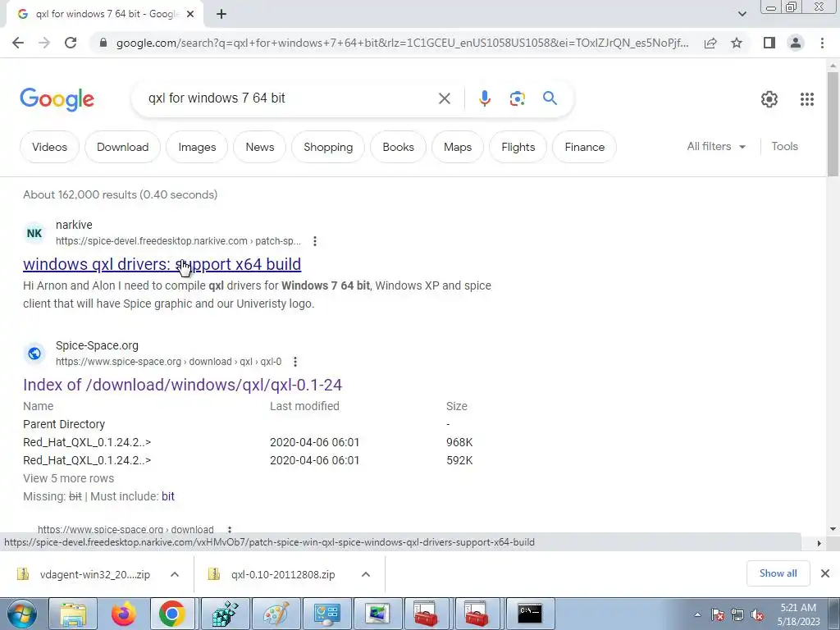Open the tab search dropdown arrow
The width and height of the screenshot is (840, 630).
pos(742,14)
